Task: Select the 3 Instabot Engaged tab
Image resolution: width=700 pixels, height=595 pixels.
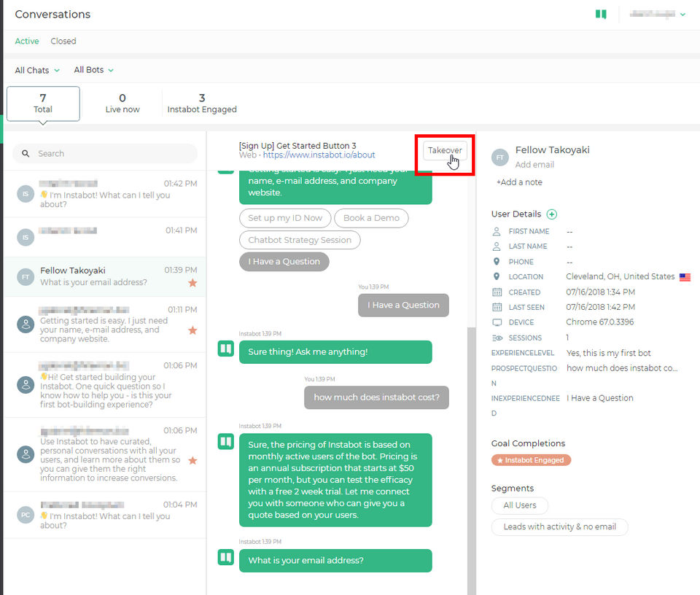Action: [202, 104]
